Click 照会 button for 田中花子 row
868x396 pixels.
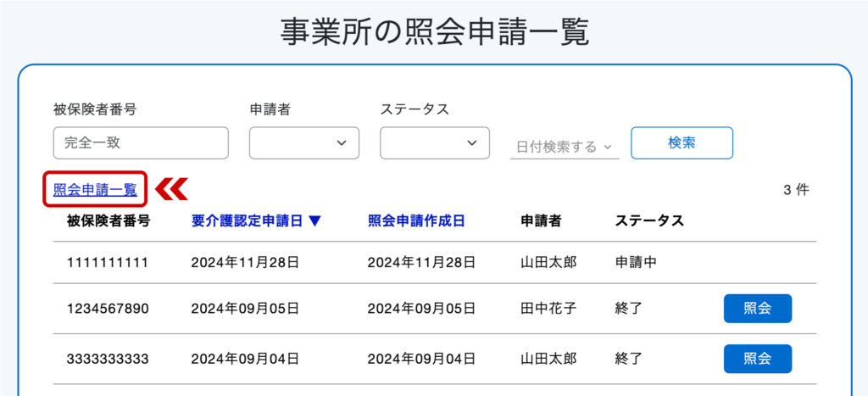(757, 309)
